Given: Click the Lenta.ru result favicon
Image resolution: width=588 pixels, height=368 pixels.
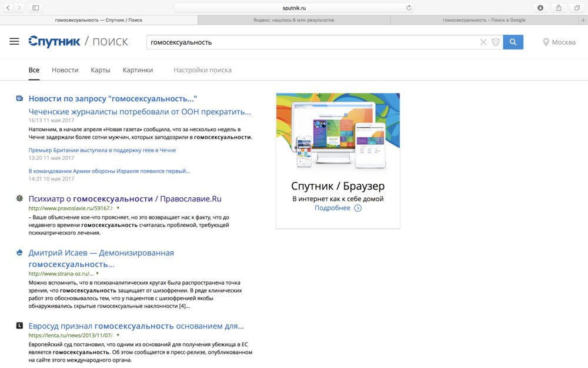Looking at the screenshot, I should click(19, 326).
